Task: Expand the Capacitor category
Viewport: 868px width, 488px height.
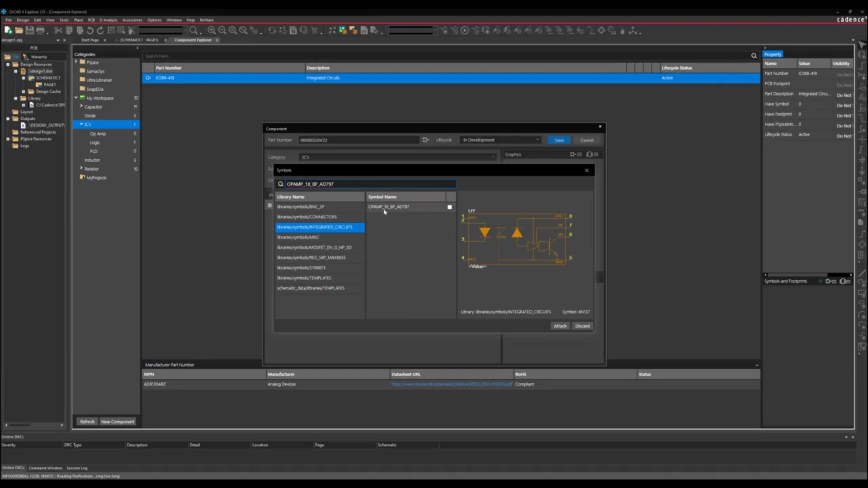Action: click(x=81, y=106)
